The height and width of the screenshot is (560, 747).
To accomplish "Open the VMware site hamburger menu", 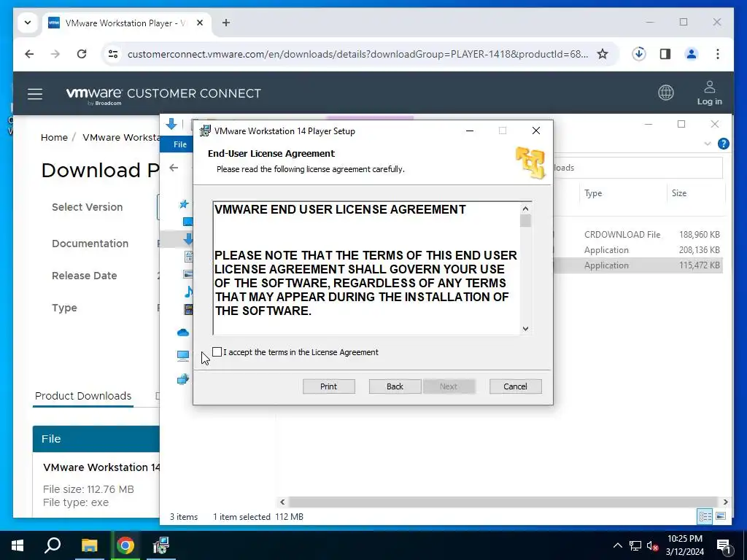I will point(35,94).
